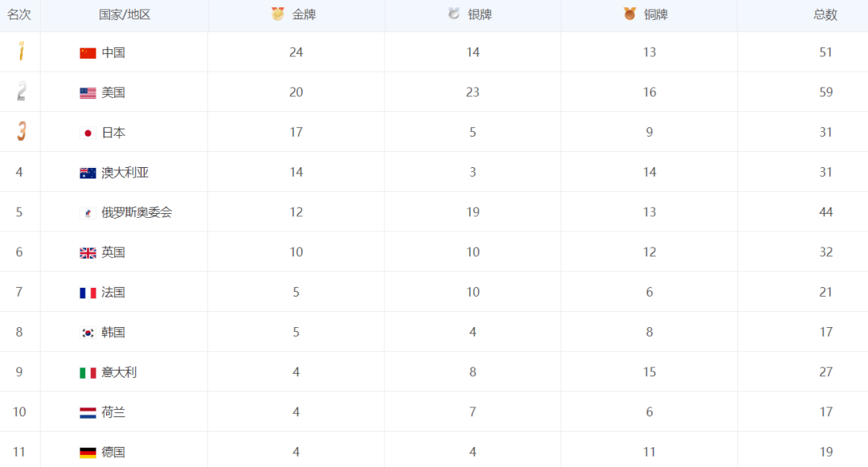The image size is (868, 467).
Task: Click the silver medal icon in header
Action: click(454, 14)
